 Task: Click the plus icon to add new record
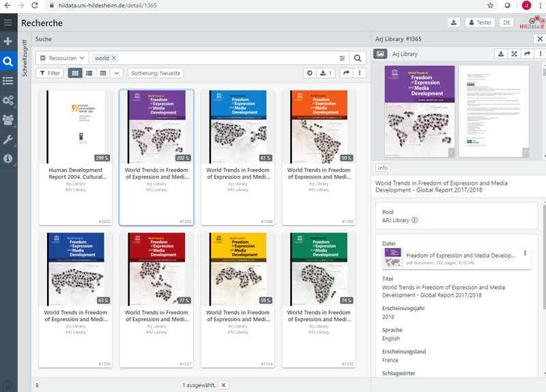[x=8, y=42]
